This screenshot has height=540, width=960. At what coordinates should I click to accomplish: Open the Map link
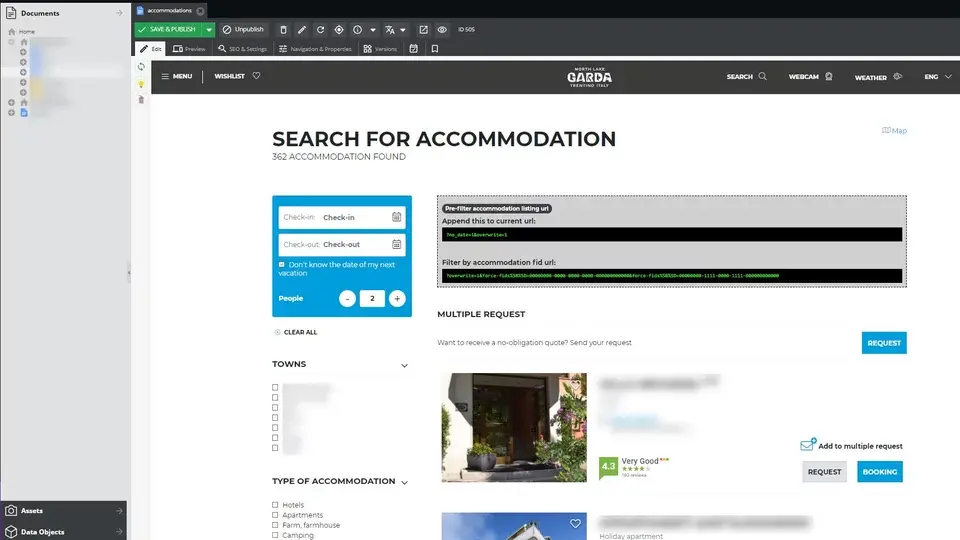894,130
